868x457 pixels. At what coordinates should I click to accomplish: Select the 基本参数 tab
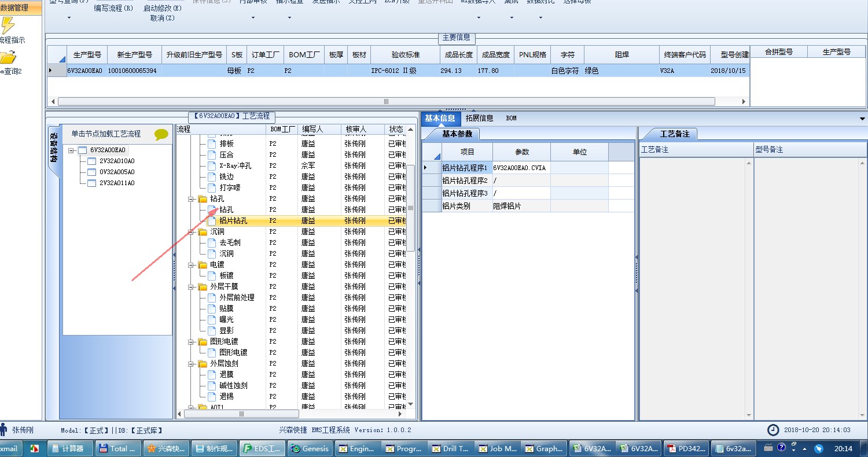[457, 134]
